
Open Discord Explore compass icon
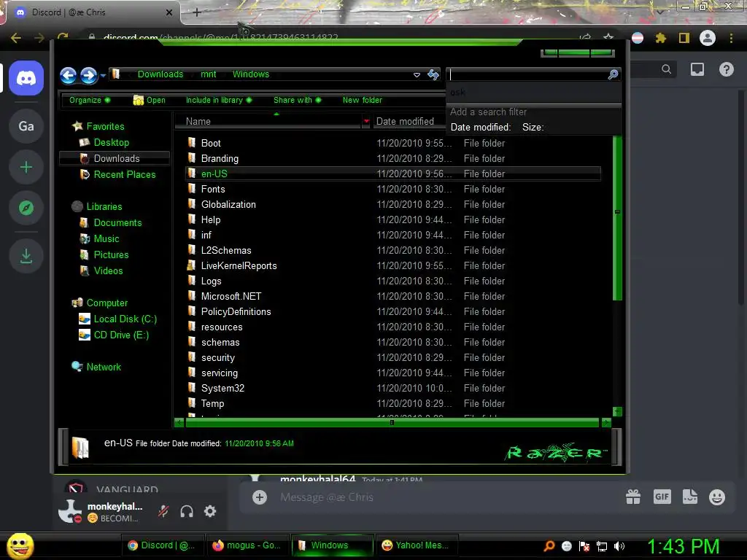[x=26, y=208]
